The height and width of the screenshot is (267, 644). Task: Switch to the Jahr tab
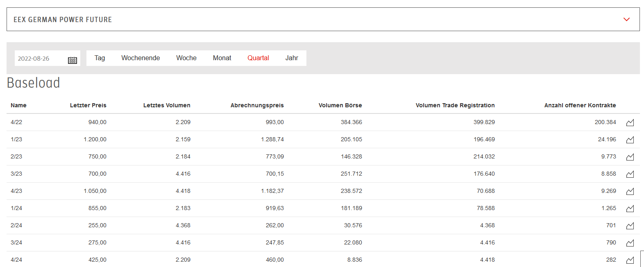coord(292,58)
